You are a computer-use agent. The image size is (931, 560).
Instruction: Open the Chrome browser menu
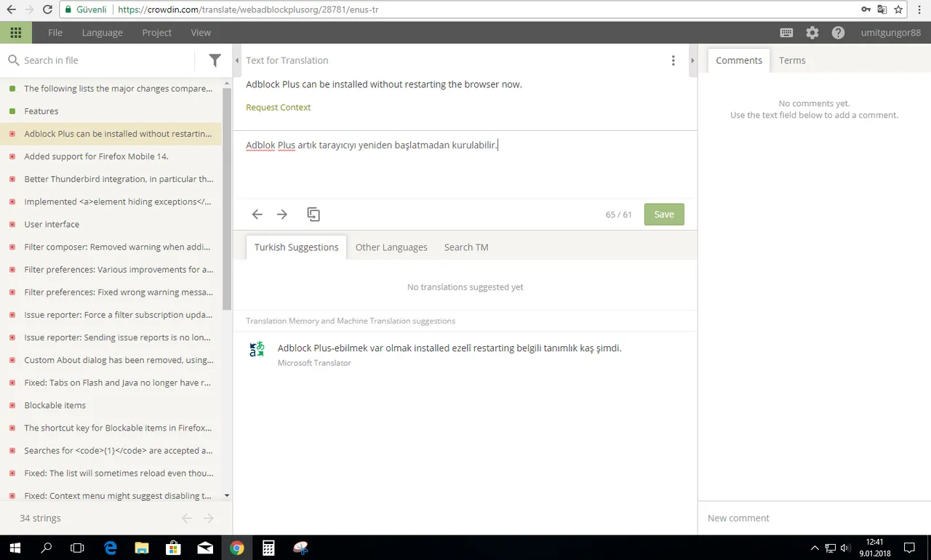[920, 9]
